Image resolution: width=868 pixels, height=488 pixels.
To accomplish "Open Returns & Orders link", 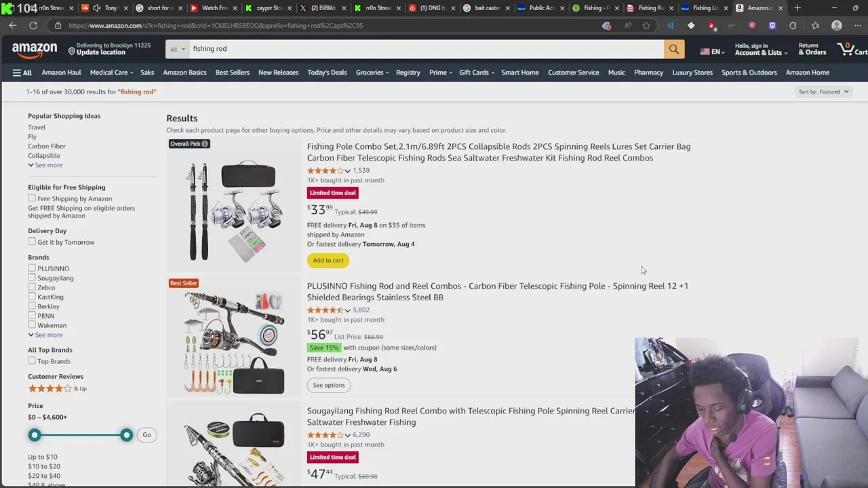I will point(812,49).
